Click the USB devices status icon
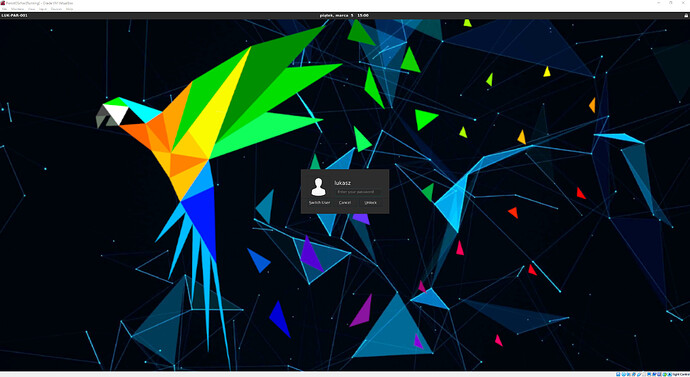Image resolution: width=690 pixels, height=377 pixels. [639, 374]
